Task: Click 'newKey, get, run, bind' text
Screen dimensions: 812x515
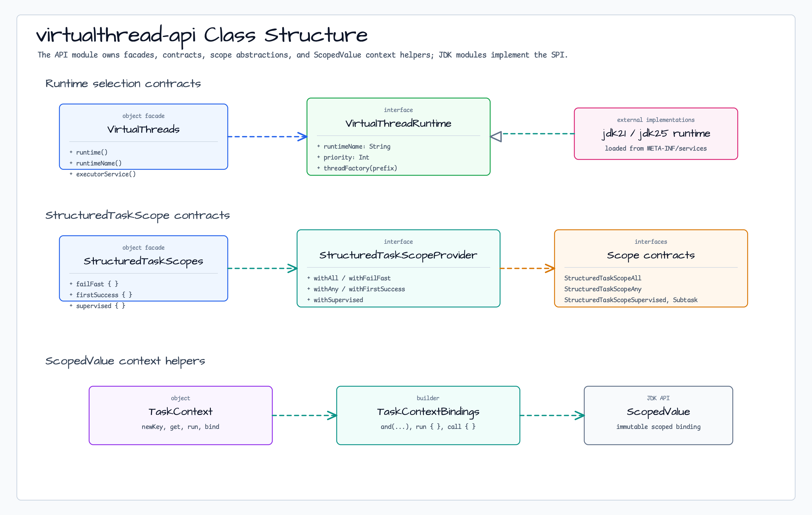Action: tap(180, 427)
